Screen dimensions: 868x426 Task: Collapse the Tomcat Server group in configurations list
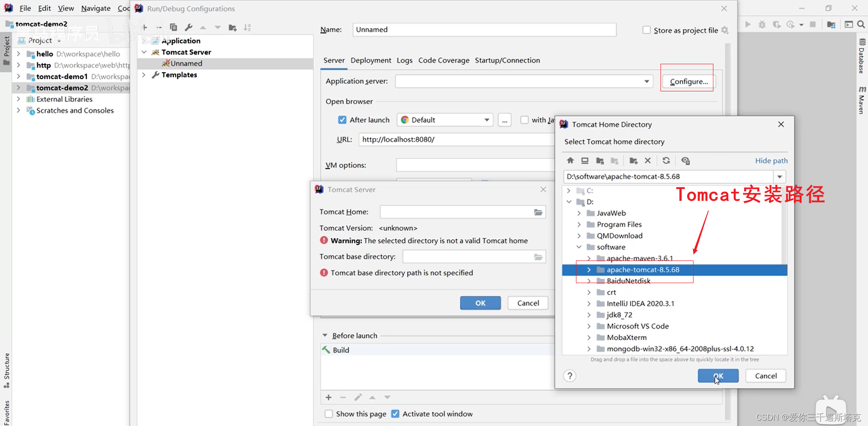pyautogui.click(x=144, y=52)
